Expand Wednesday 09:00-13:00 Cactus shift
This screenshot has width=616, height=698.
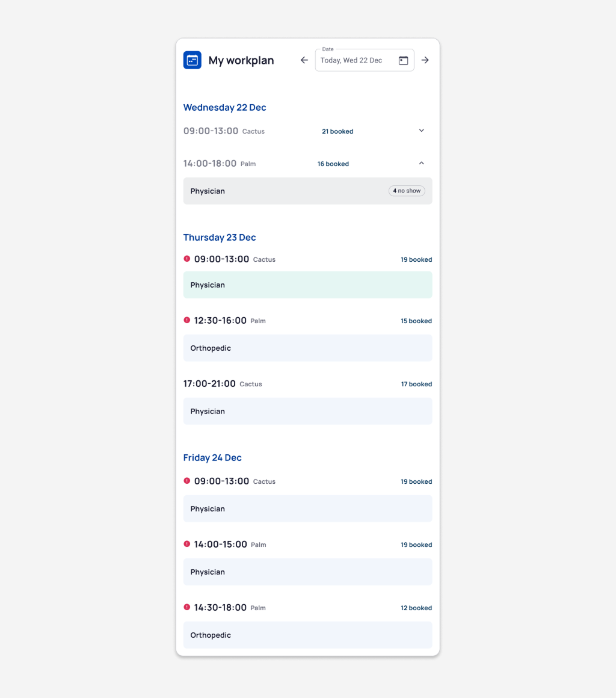[x=421, y=131]
